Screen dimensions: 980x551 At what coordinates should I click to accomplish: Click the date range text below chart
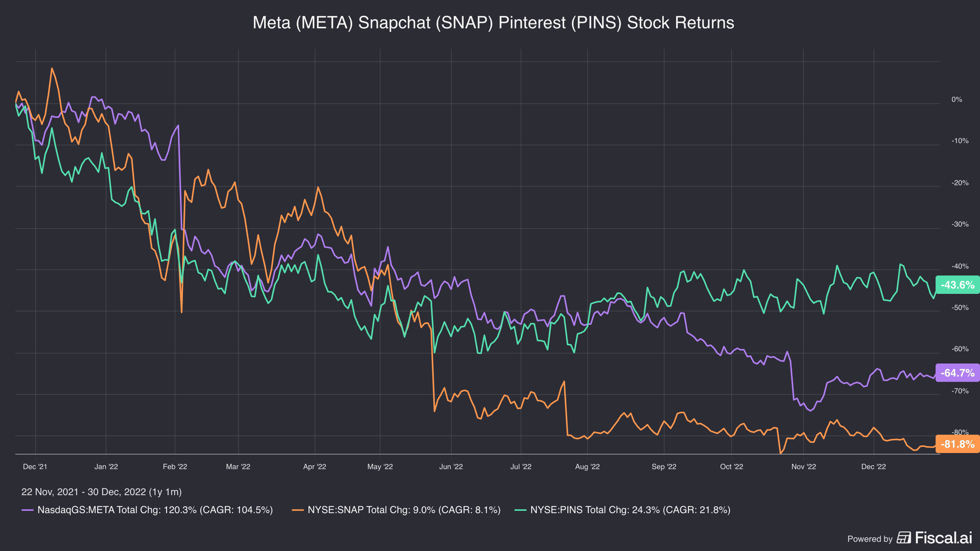[x=101, y=492]
